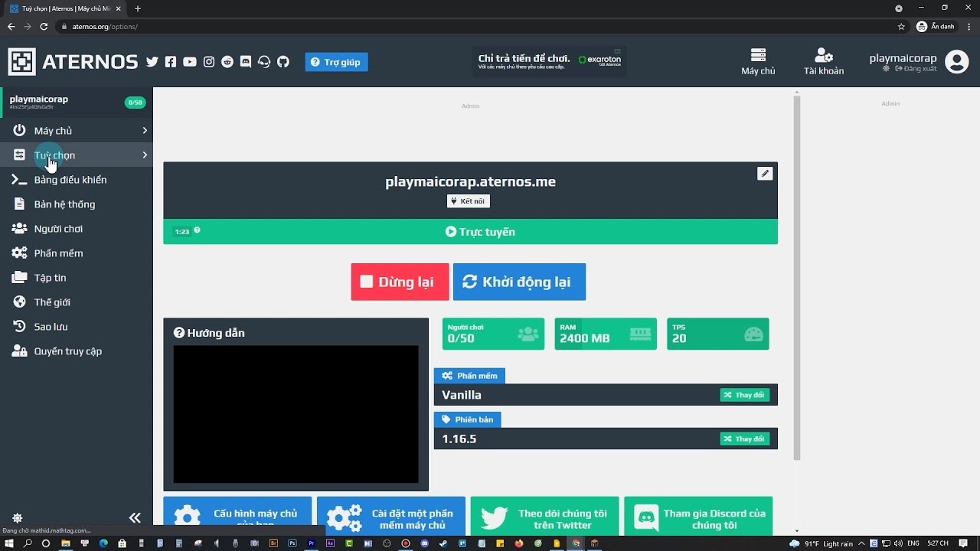Restart server with Khởi động lại

(x=519, y=282)
